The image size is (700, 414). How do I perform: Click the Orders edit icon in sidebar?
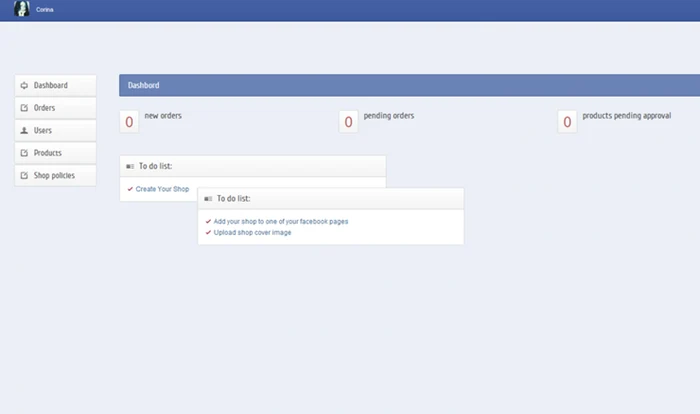[x=24, y=108]
